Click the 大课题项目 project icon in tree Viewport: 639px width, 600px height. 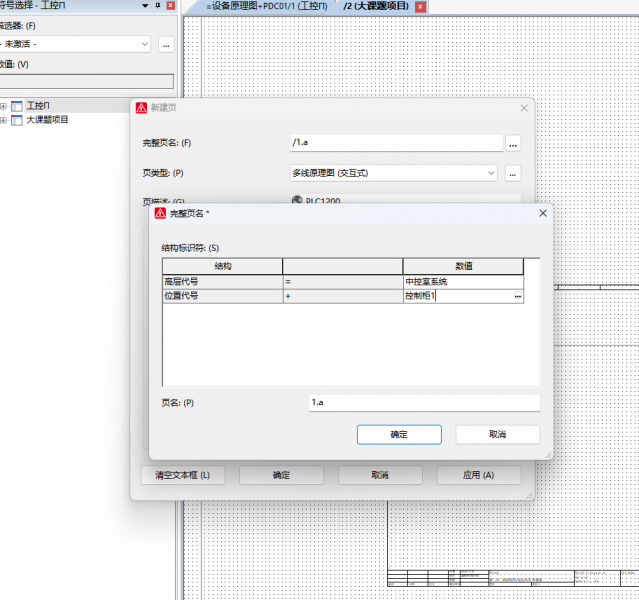click(17, 120)
